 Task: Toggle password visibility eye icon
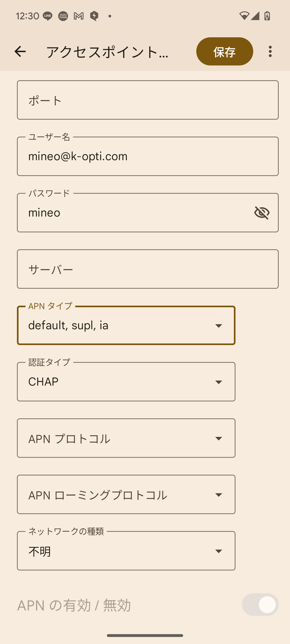262,213
